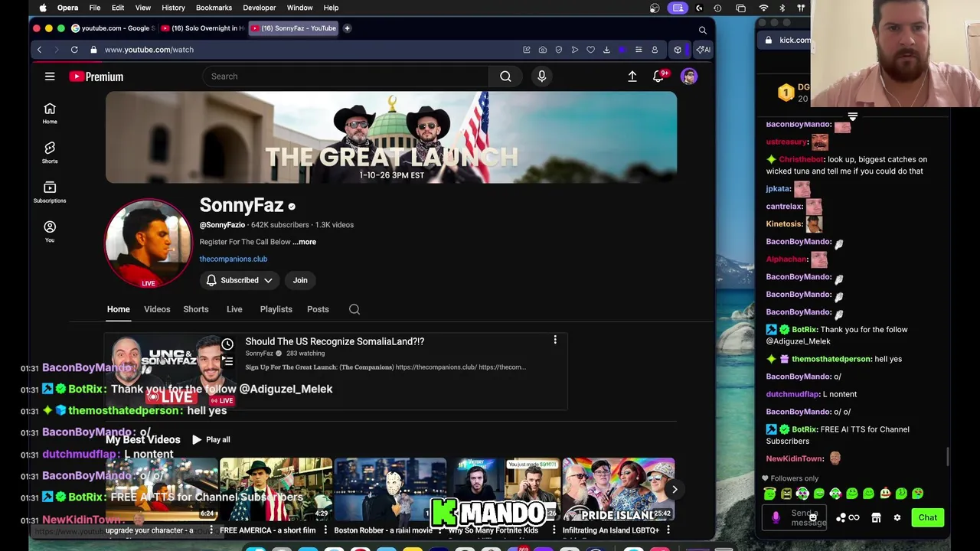Switch to the Playlists channel tab
The image size is (980, 551).
276,309
